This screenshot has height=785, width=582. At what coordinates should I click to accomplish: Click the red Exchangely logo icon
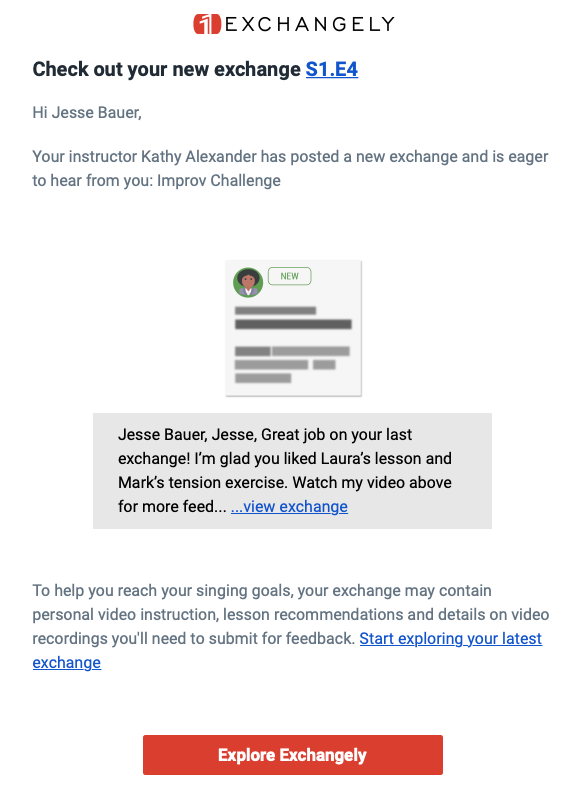207,24
